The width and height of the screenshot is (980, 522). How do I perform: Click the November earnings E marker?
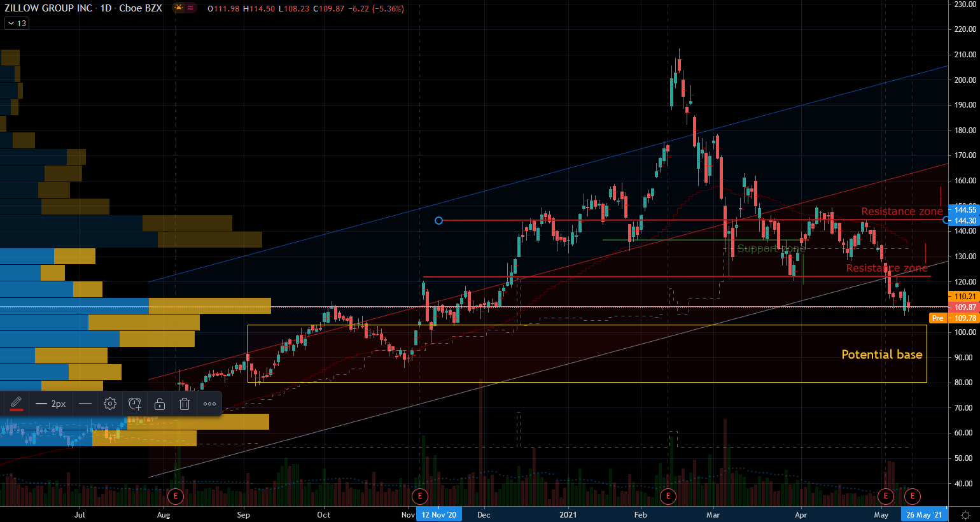click(x=419, y=496)
